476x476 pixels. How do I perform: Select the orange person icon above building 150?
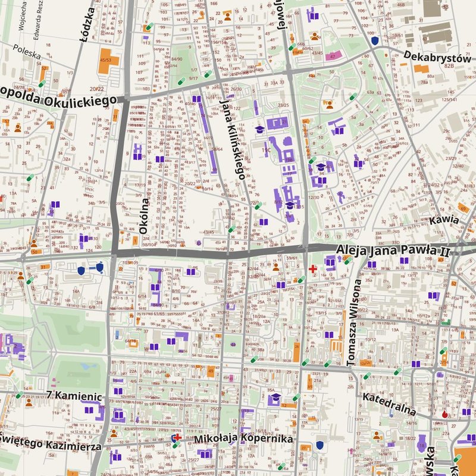coord(34,244)
